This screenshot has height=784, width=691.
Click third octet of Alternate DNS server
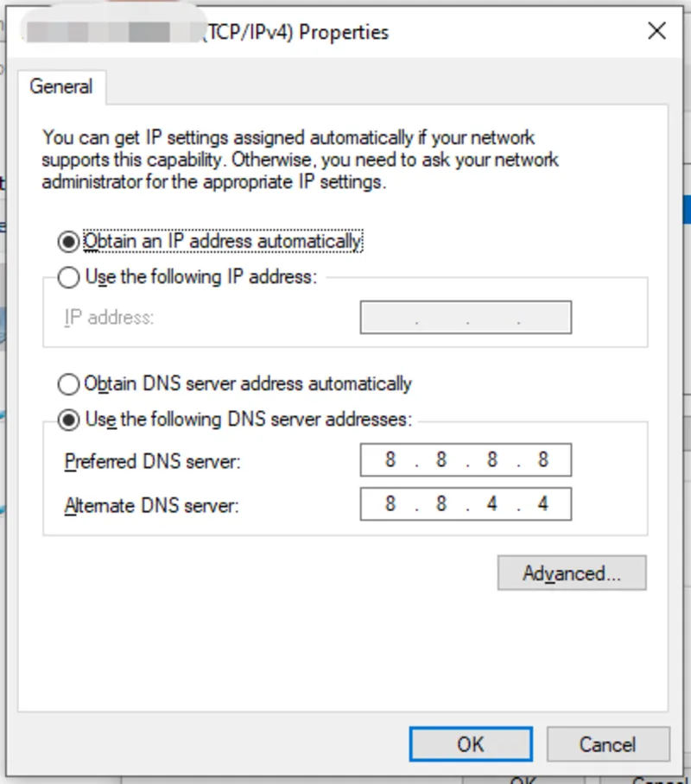[x=492, y=503]
